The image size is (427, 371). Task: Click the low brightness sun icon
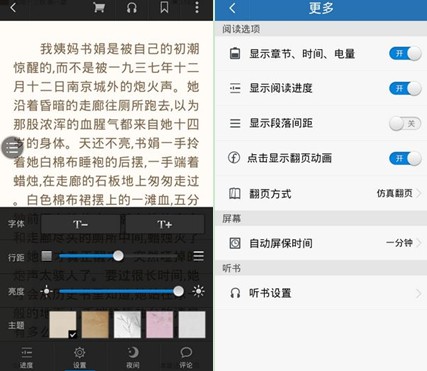tap(46, 291)
